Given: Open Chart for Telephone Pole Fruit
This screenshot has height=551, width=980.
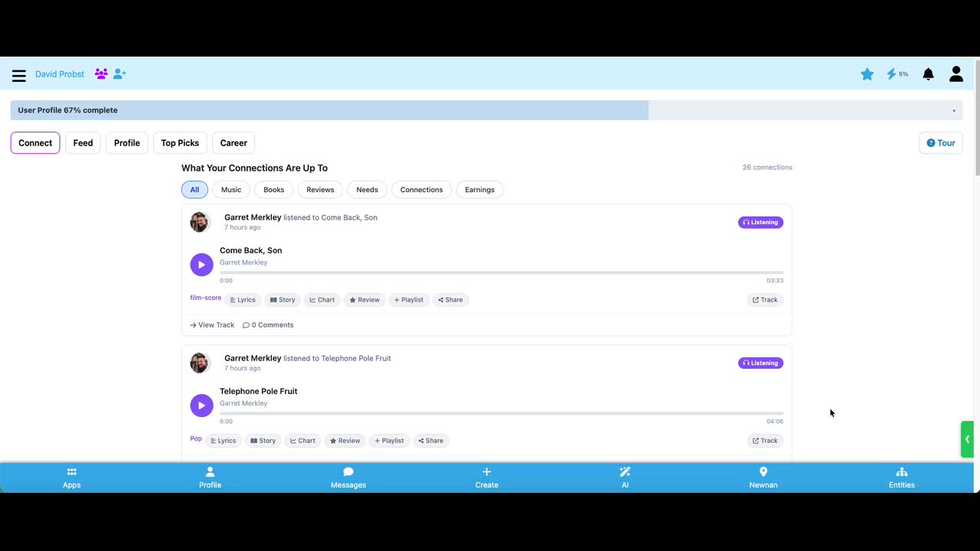Looking at the screenshot, I should [x=302, y=441].
